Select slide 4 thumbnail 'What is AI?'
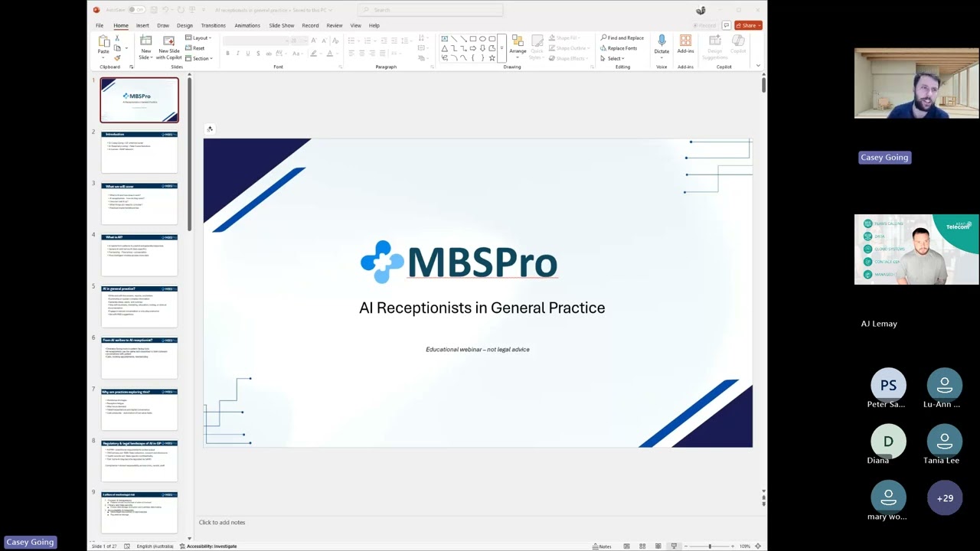Image resolution: width=980 pixels, height=551 pixels. (x=139, y=255)
